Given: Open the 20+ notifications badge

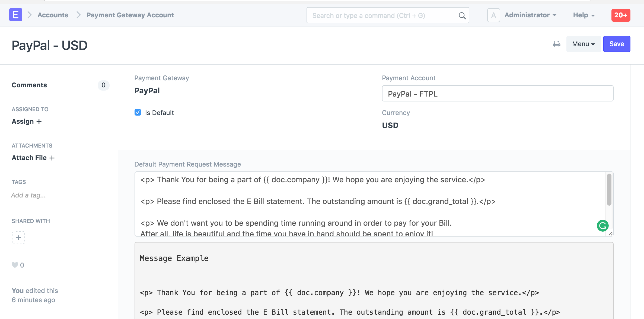Looking at the screenshot, I should tap(621, 15).
